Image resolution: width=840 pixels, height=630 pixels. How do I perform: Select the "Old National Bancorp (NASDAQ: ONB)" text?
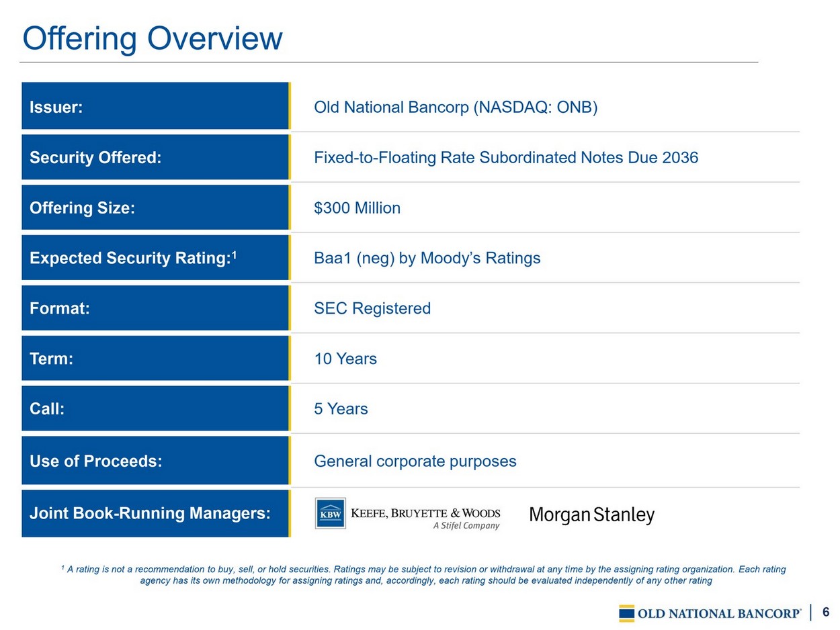(x=456, y=107)
